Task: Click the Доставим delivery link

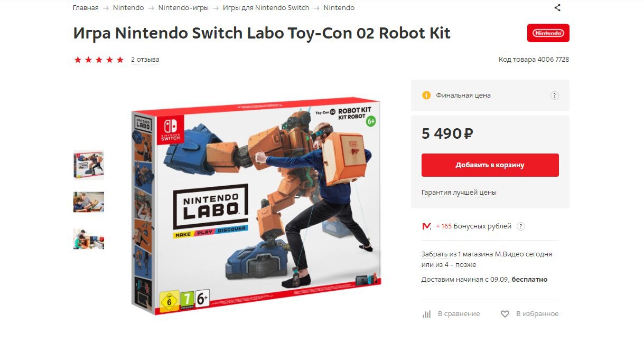Action: coord(438,280)
